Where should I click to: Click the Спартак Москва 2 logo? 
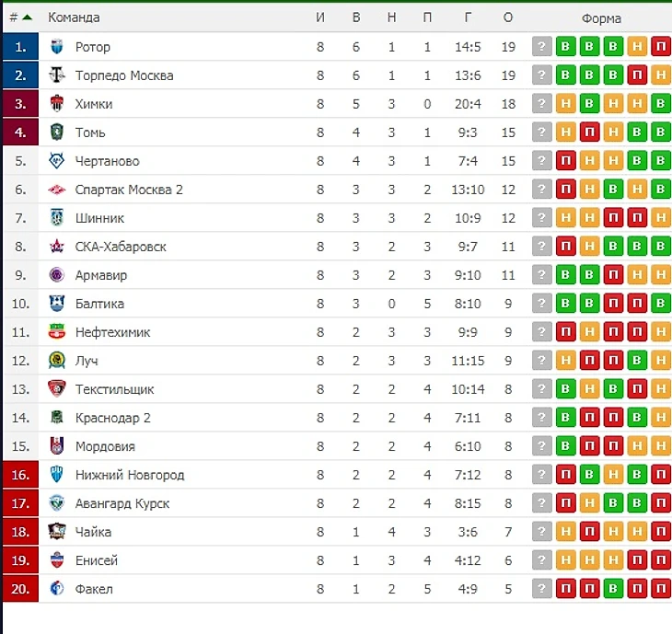click(x=57, y=190)
